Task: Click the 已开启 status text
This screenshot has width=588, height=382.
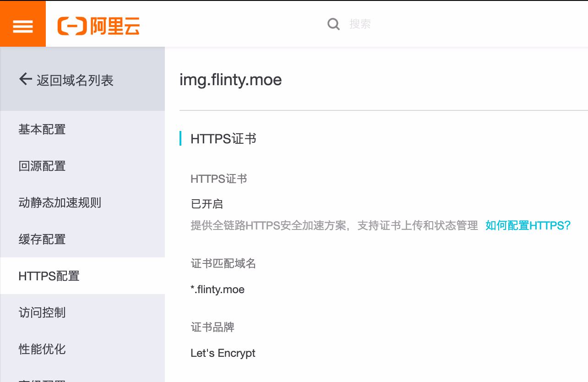Action: click(x=207, y=204)
